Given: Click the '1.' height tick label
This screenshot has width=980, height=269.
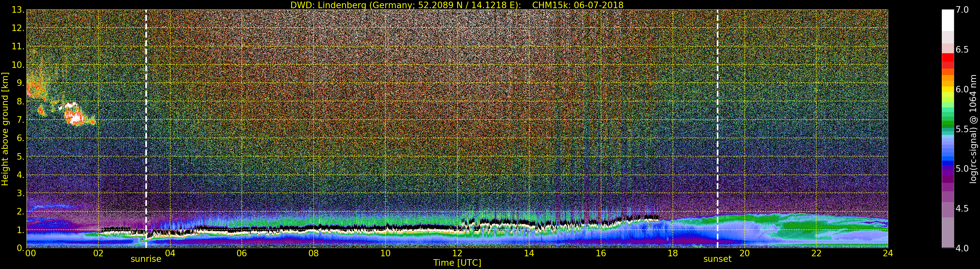Looking at the screenshot, I should coord(20,229).
